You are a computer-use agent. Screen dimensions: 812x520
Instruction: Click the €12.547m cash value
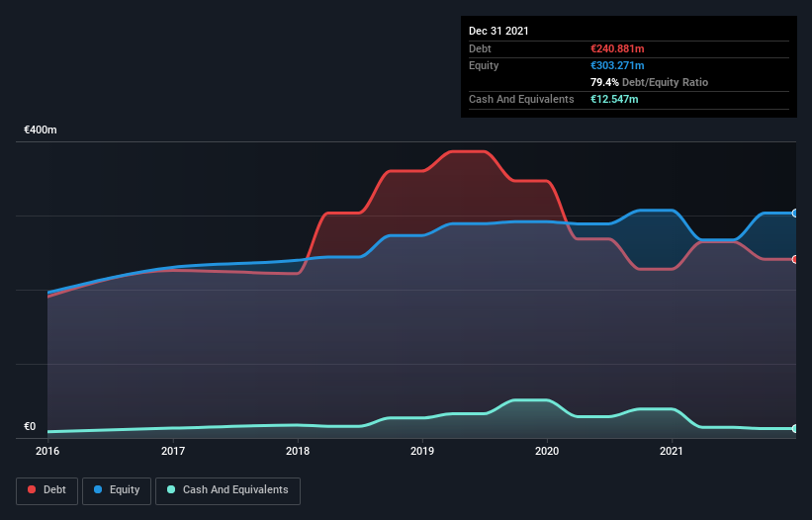(614, 99)
